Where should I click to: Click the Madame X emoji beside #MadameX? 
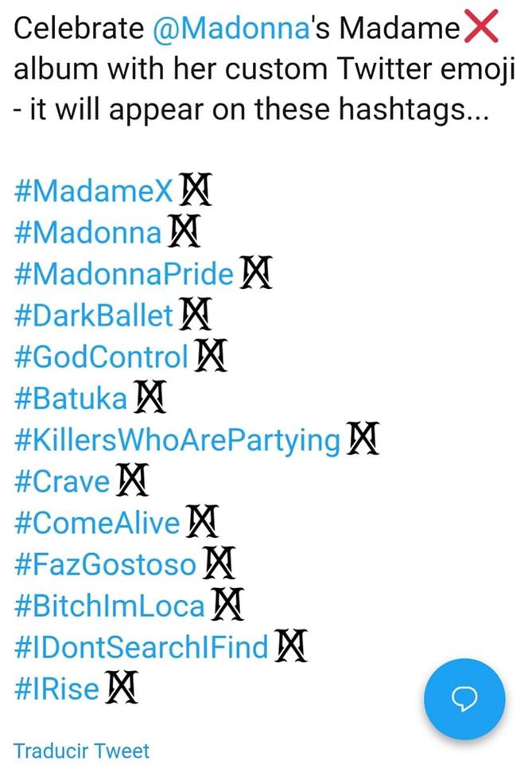click(x=195, y=189)
